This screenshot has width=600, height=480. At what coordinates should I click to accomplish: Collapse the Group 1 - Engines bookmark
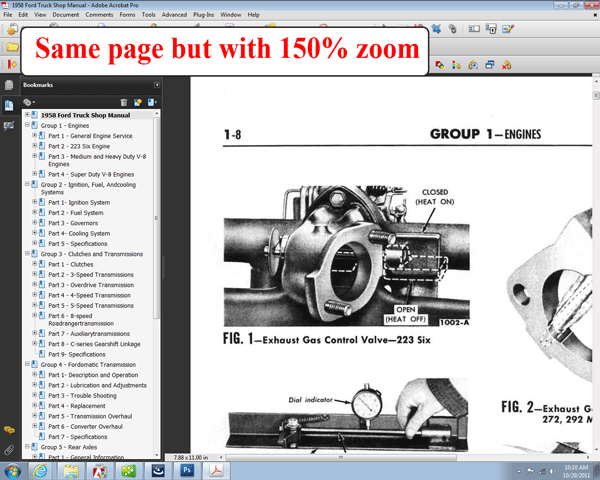tap(27, 125)
